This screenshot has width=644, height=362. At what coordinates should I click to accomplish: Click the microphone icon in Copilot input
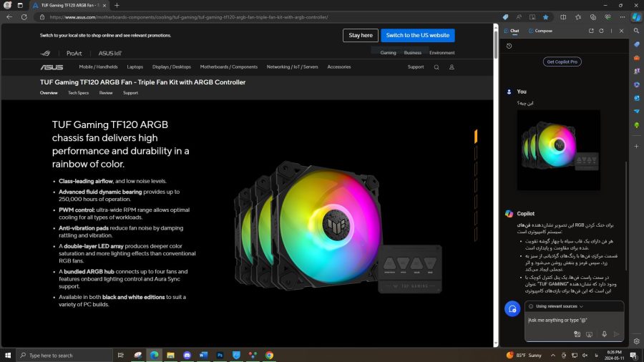(604, 334)
